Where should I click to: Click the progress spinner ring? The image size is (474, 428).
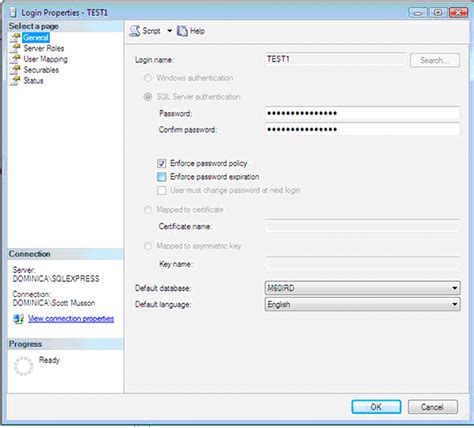[23, 366]
